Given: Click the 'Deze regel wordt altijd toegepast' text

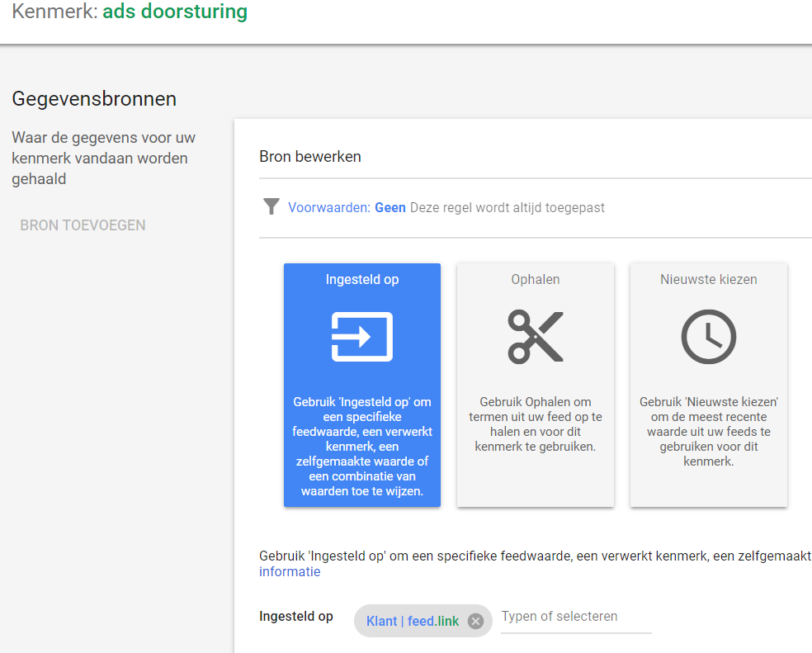Looking at the screenshot, I should tap(507, 208).
